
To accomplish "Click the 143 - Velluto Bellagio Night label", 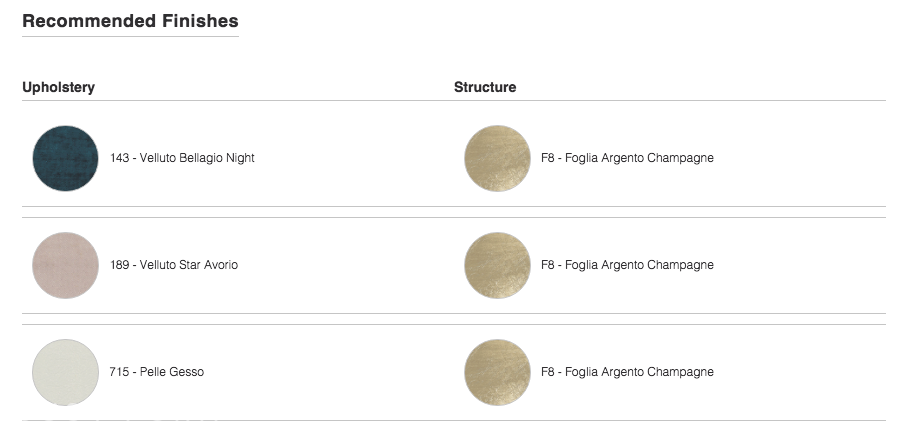I will coord(182,158).
